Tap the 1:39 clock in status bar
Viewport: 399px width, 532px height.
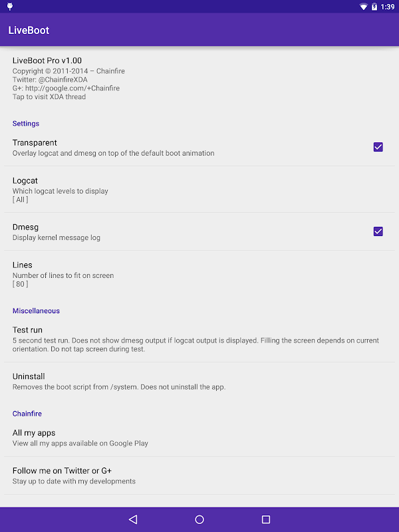pyautogui.click(x=388, y=7)
